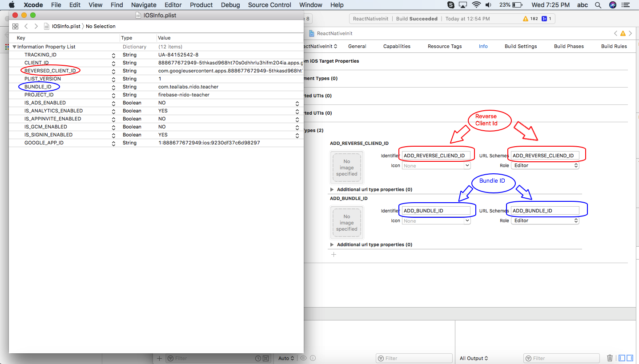Image resolution: width=639 pixels, height=364 pixels.
Task: Go forward using the right arrow in plist window
Action: point(36,26)
